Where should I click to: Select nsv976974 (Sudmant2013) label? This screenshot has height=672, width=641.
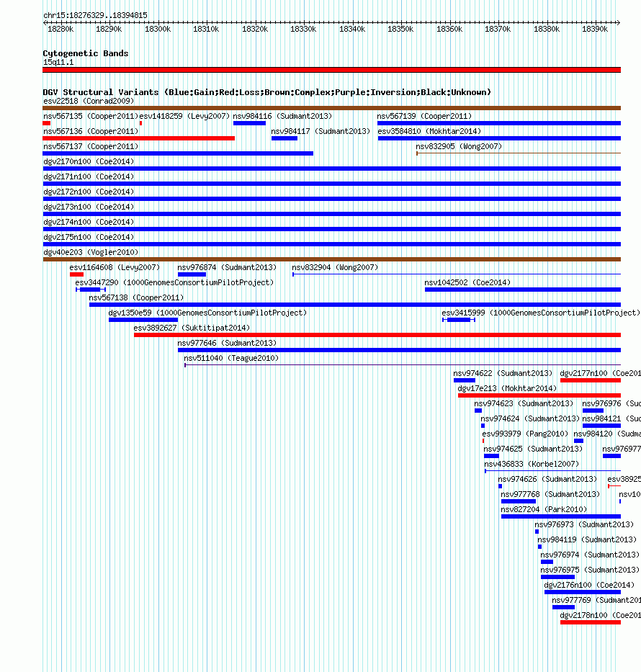point(590,555)
